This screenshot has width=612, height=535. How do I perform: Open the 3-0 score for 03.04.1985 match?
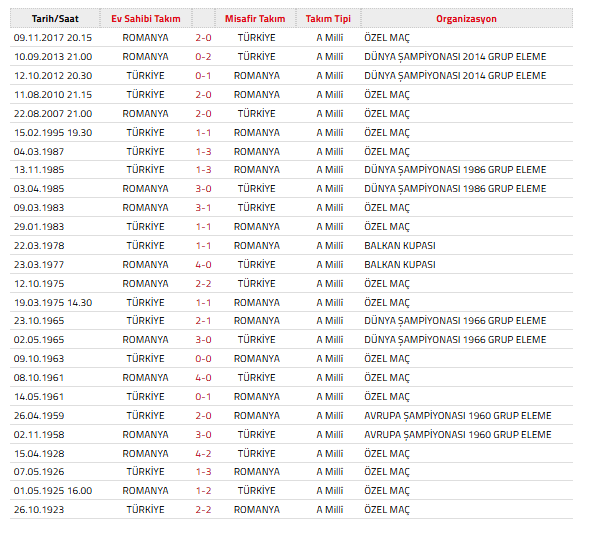(203, 189)
